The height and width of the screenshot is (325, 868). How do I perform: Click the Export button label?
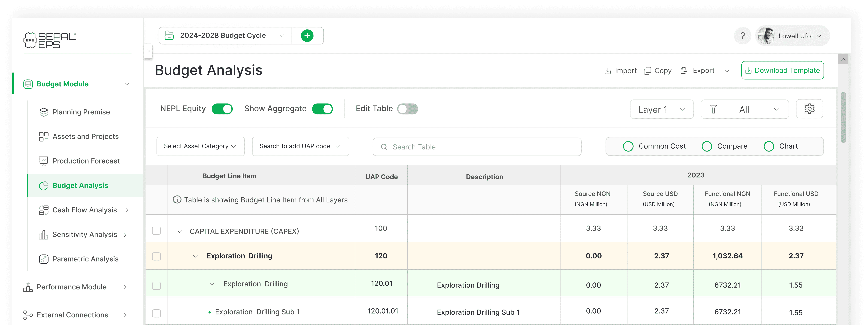703,71
